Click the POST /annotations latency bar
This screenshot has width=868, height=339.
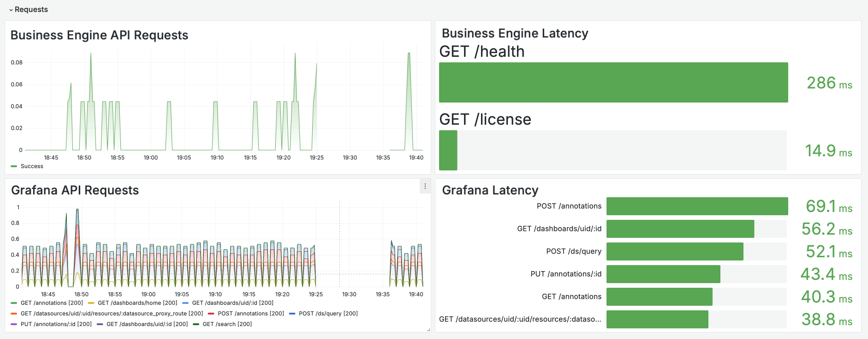point(697,206)
